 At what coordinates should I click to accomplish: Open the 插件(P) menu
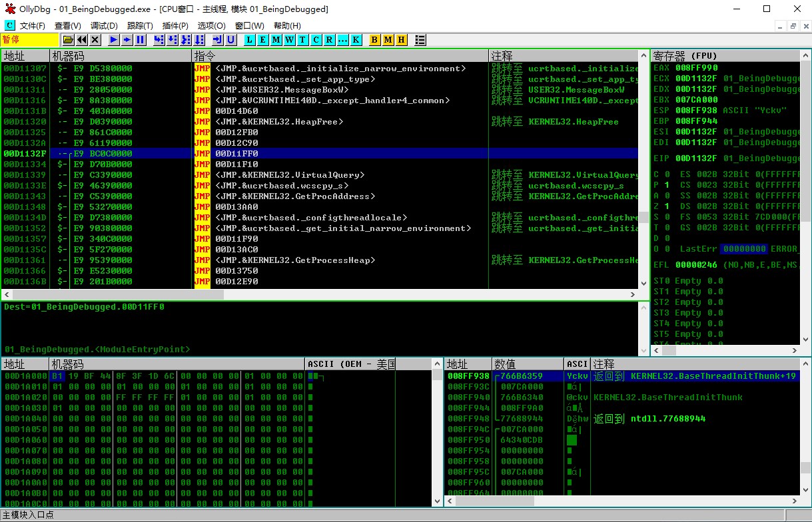(x=175, y=26)
